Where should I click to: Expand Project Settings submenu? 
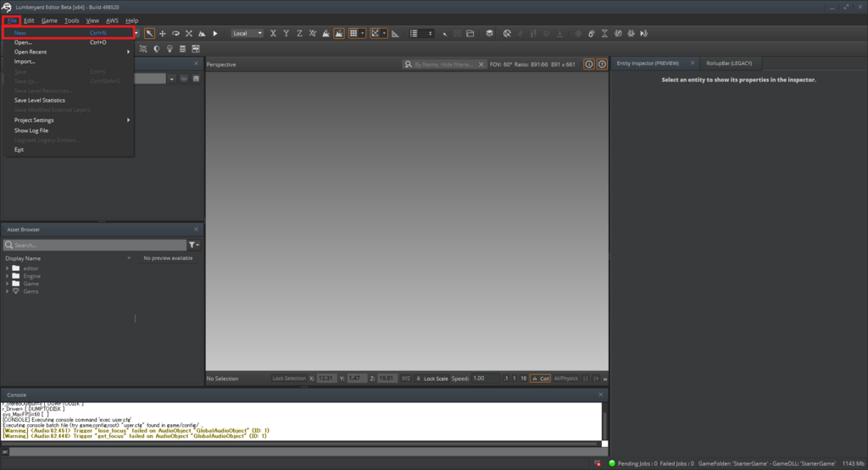coord(69,120)
